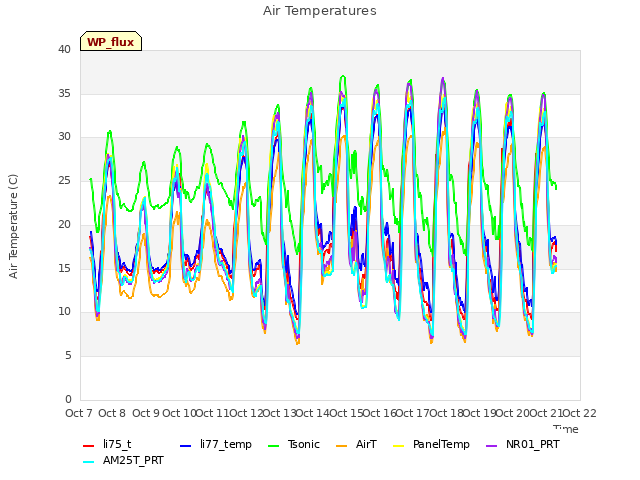Viewport: 640px width, 480px height.
Task: Click the 5 y-axis tick label
Action: point(68,356)
